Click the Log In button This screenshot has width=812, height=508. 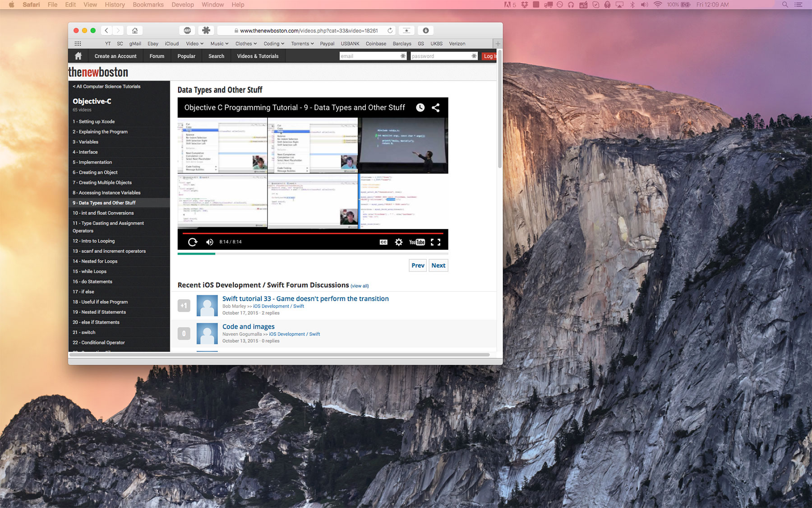tap(489, 56)
